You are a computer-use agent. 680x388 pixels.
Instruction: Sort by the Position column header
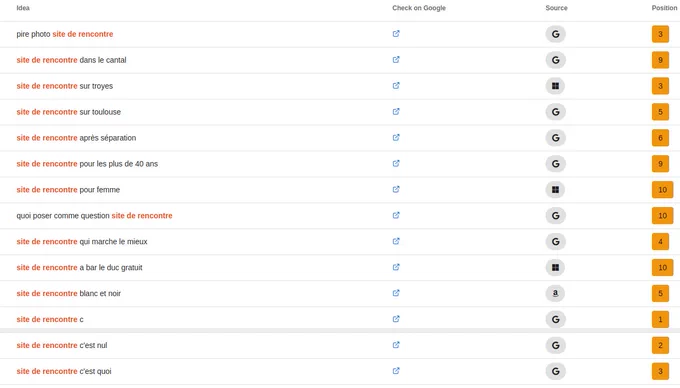tap(664, 8)
